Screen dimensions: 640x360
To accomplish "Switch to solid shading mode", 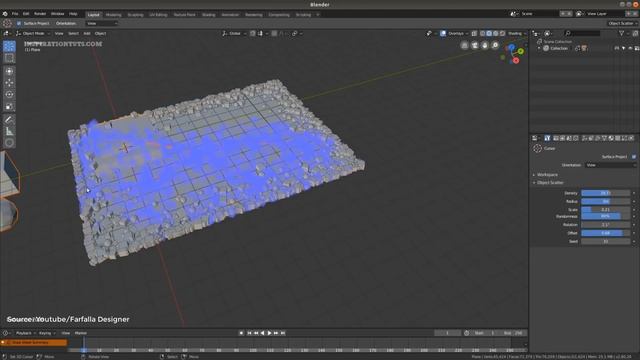I will pos(489,33).
